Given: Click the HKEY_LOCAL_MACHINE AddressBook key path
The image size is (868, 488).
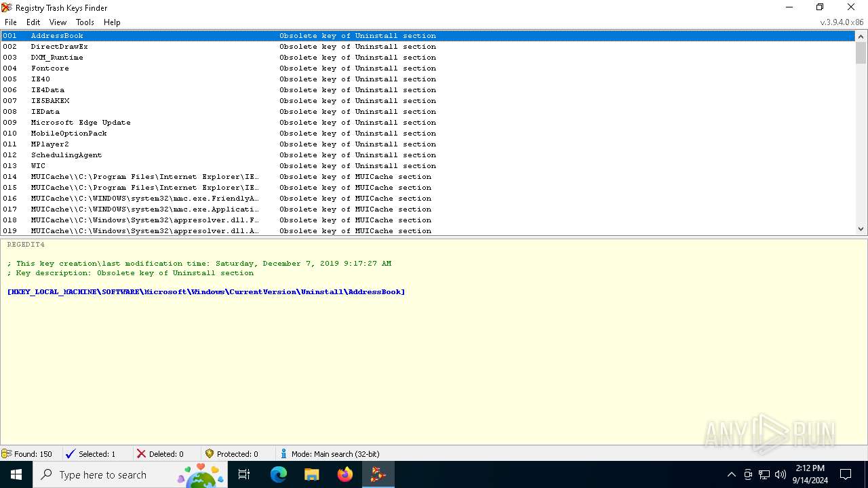Looking at the screenshot, I should [x=206, y=292].
